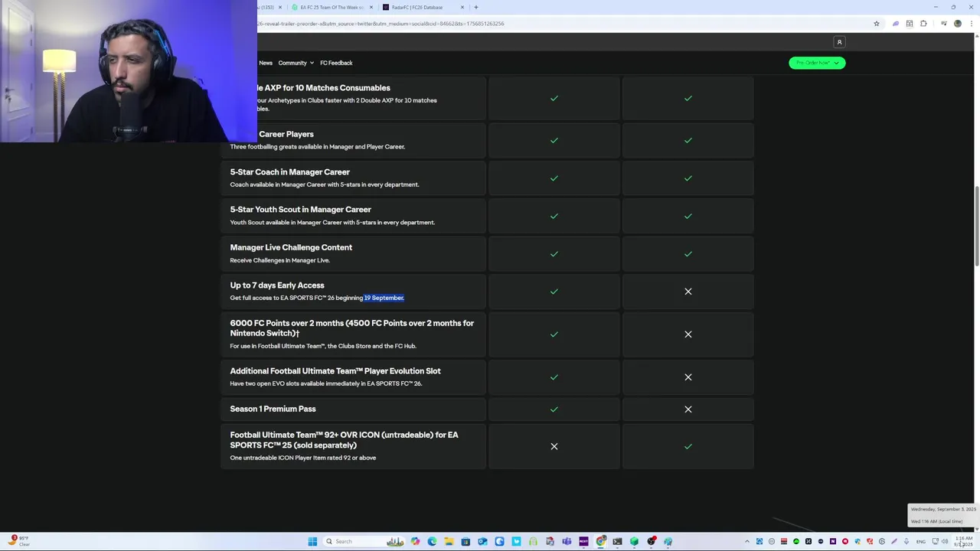
Task: Open the News menu item
Action: (x=266, y=63)
